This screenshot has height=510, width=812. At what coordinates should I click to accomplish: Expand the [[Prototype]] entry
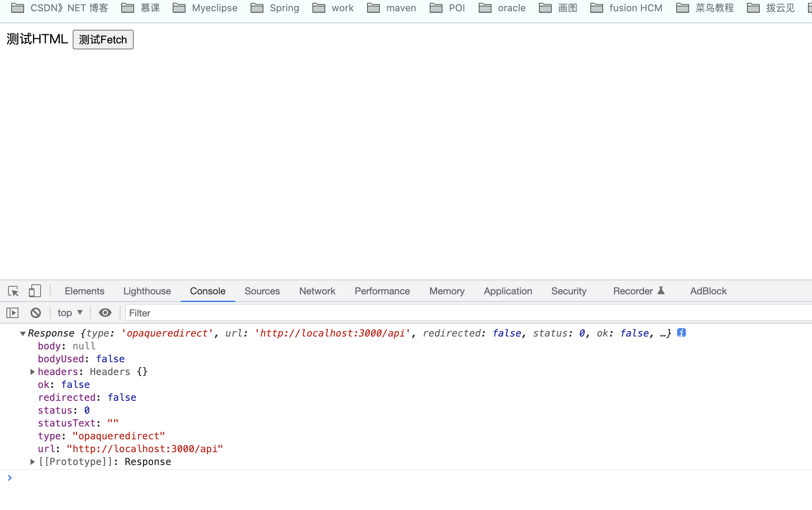33,462
